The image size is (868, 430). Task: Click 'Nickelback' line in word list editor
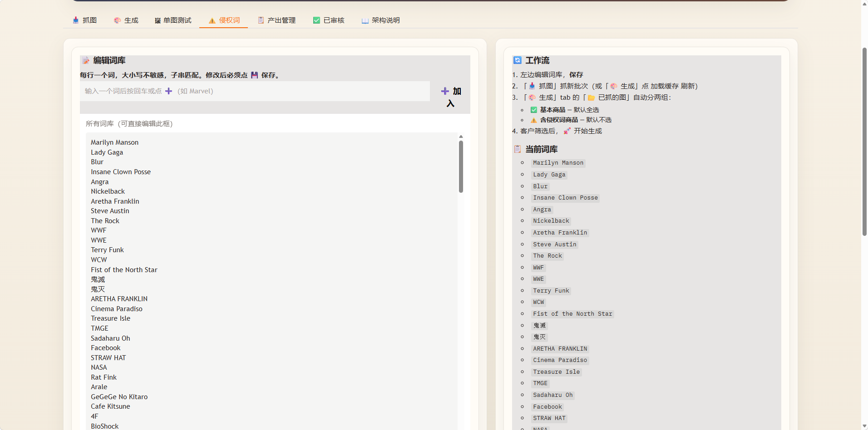coord(108,191)
